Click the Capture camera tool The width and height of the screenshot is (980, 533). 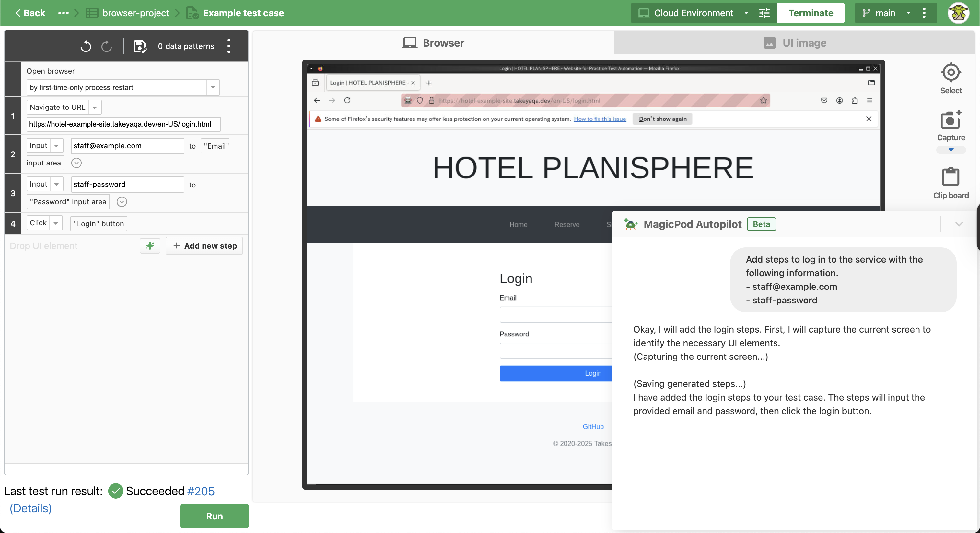951,125
